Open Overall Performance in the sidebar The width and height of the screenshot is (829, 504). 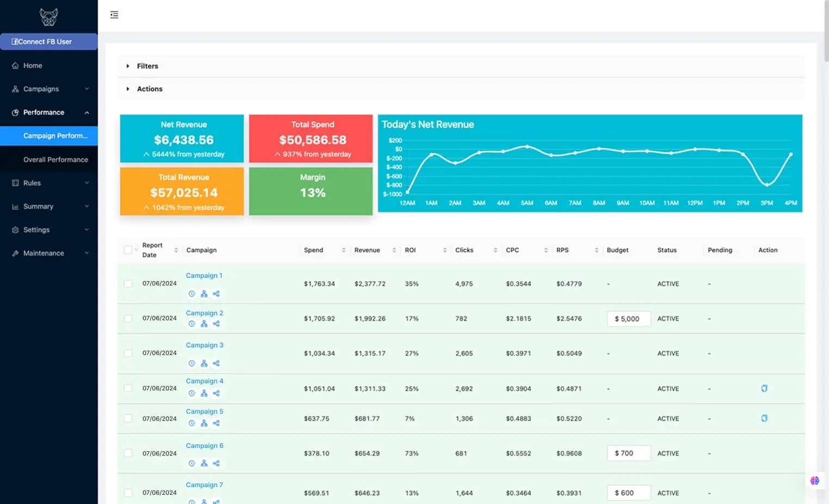[x=55, y=159]
